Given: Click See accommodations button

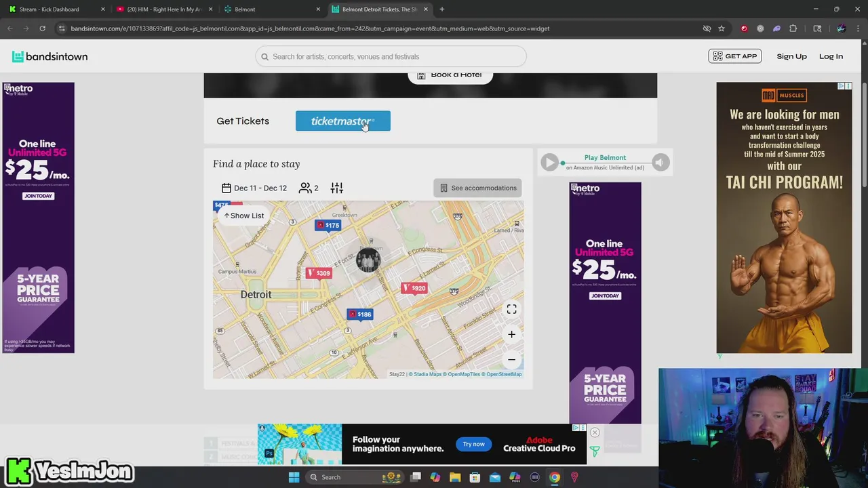Looking at the screenshot, I should (477, 188).
